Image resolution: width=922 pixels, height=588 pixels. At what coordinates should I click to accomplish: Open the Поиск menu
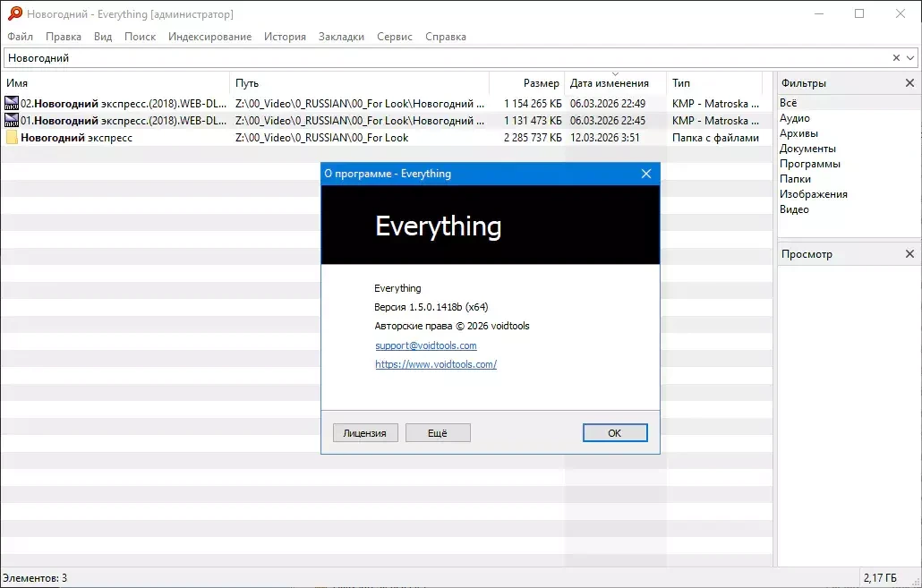point(140,37)
